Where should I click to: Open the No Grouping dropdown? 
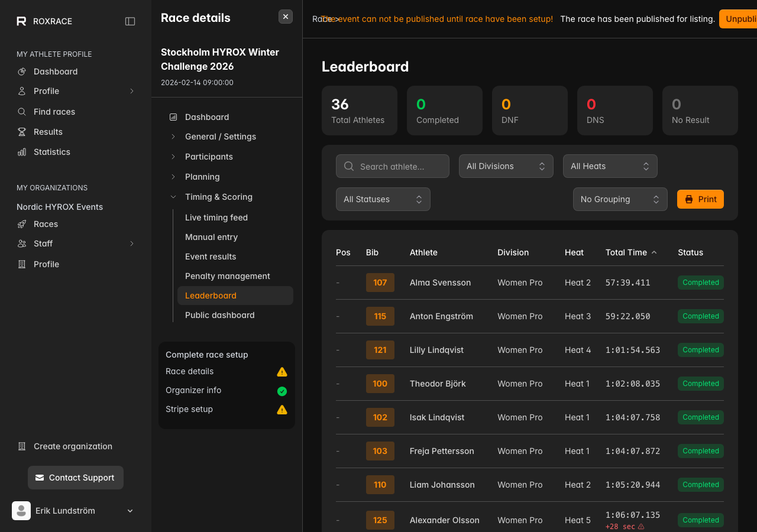coord(620,199)
